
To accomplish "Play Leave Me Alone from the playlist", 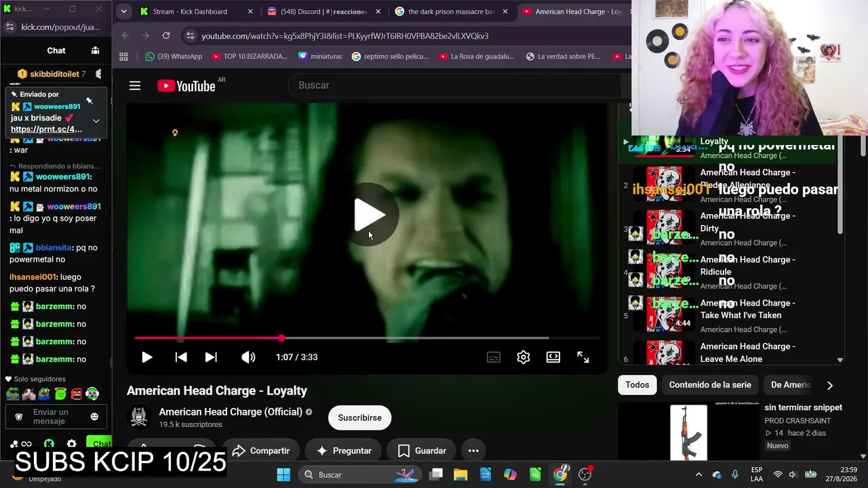I will pos(729,352).
